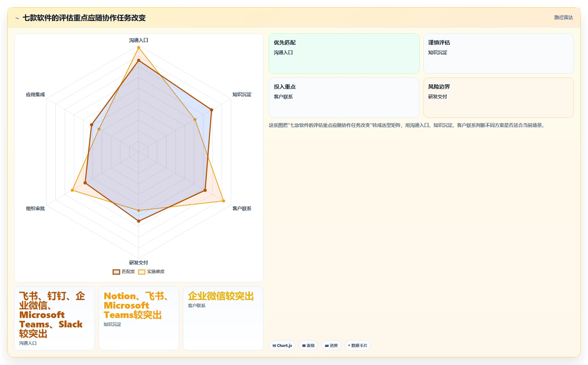588x365 pixels.
Task: Click the description paragraph starting 这张图把
Action: [x=407, y=125]
